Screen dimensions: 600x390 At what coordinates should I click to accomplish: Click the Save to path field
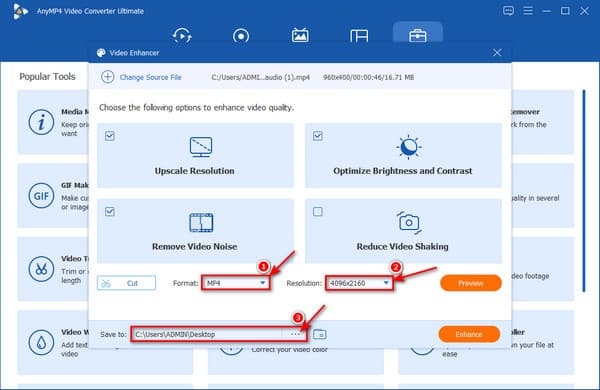coord(207,334)
